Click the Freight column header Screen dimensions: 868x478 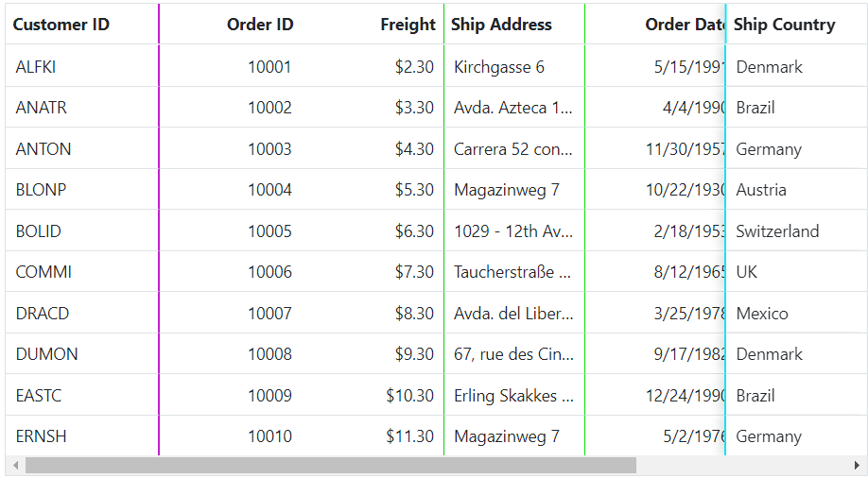pos(373,25)
